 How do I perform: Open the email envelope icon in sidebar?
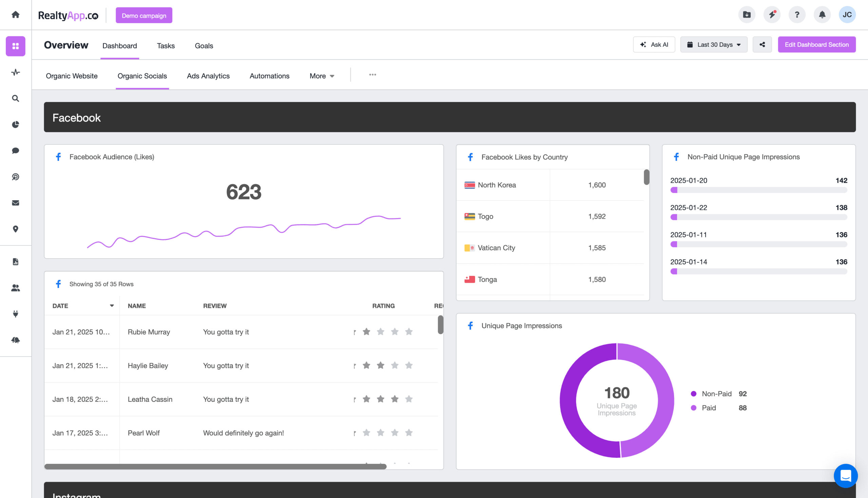(x=15, y=203)
